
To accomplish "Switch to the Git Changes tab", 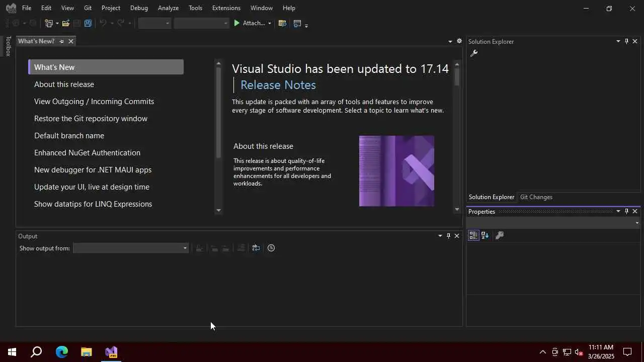I will point(536,197).
